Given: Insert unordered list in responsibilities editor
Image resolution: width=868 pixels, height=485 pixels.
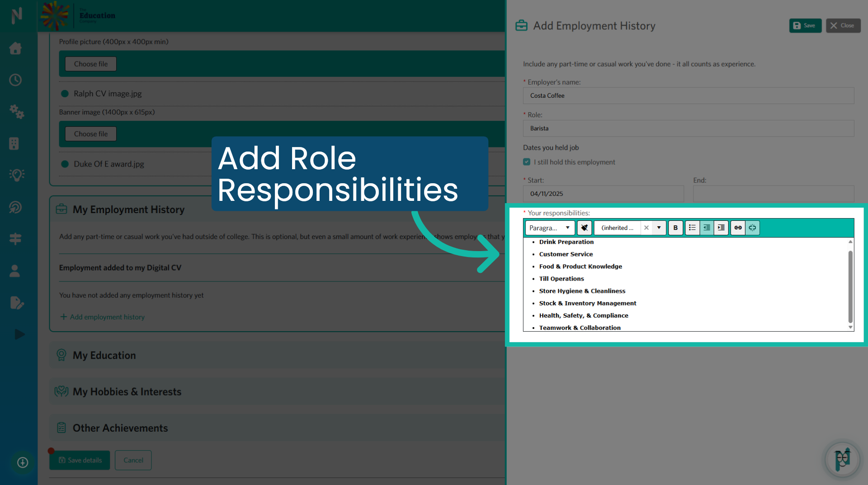Looking at the screenshot, I should 692,228.
